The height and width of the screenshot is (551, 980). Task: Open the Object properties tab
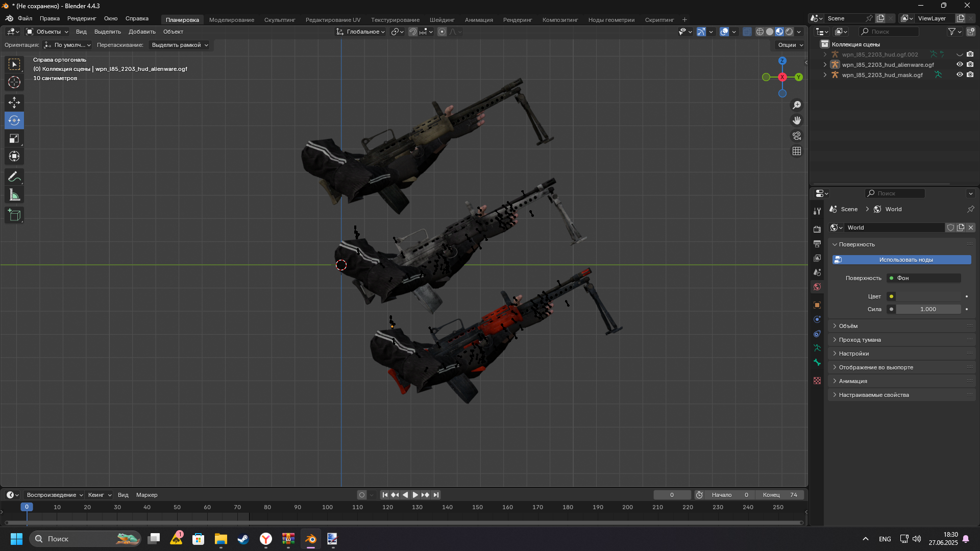pos(817,305)
